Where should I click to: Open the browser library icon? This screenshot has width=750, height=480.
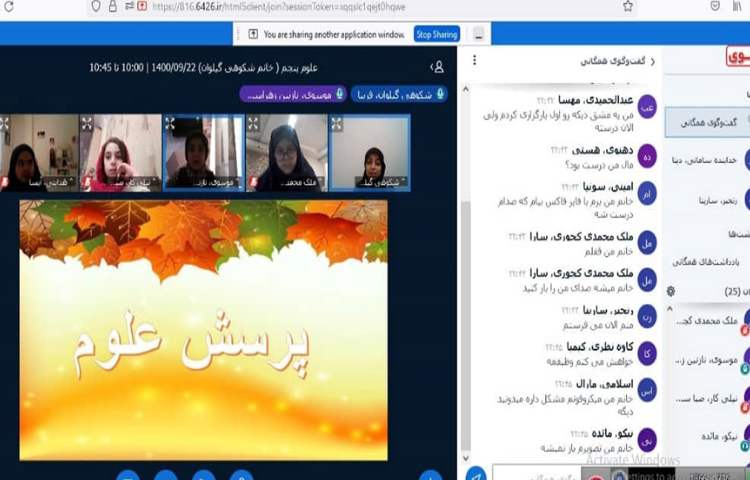pyautogui.click(x=737, y=6)
